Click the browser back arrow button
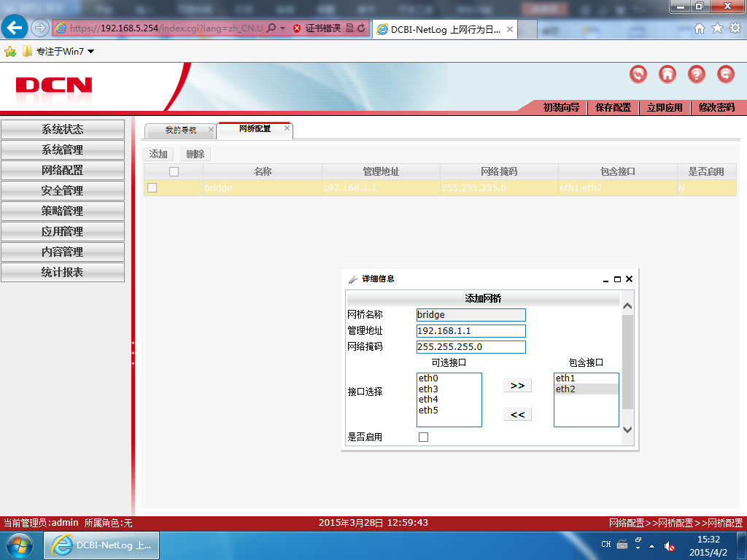This screenshot has height=560, width=747. coord(15,28)
